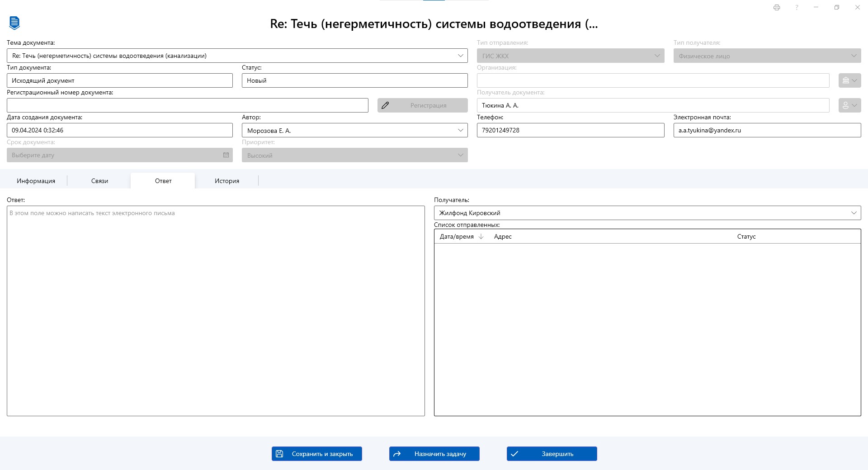
Task: Focus the Регистрационный номер документа field
Action: (188, 105)
